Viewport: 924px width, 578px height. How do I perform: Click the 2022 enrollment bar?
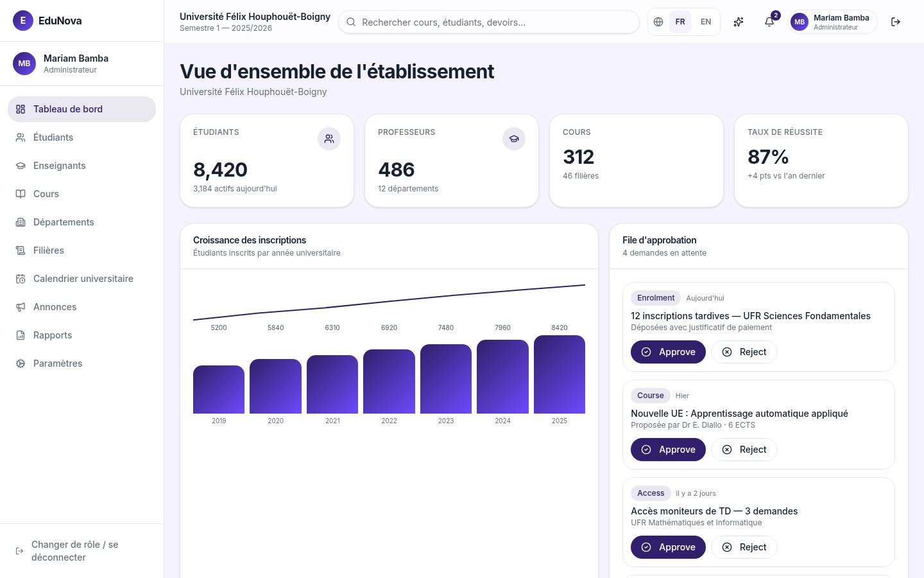click(389, 381)
